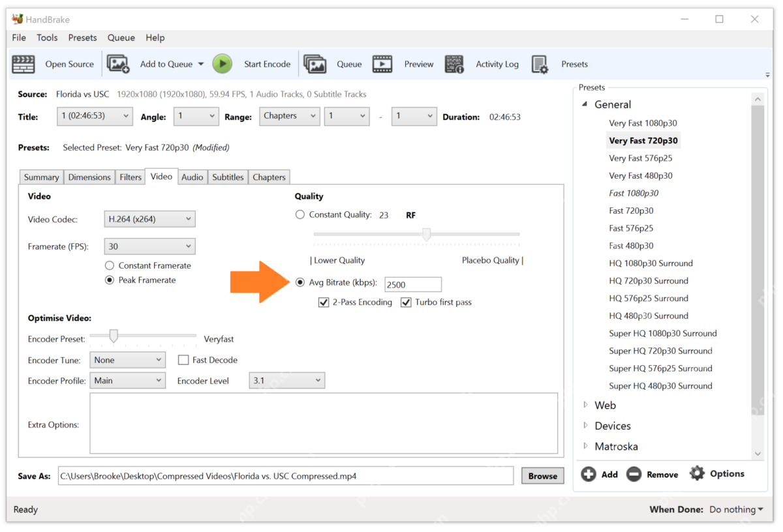
Task: Open the Angle dropdown
Action: 196,116
